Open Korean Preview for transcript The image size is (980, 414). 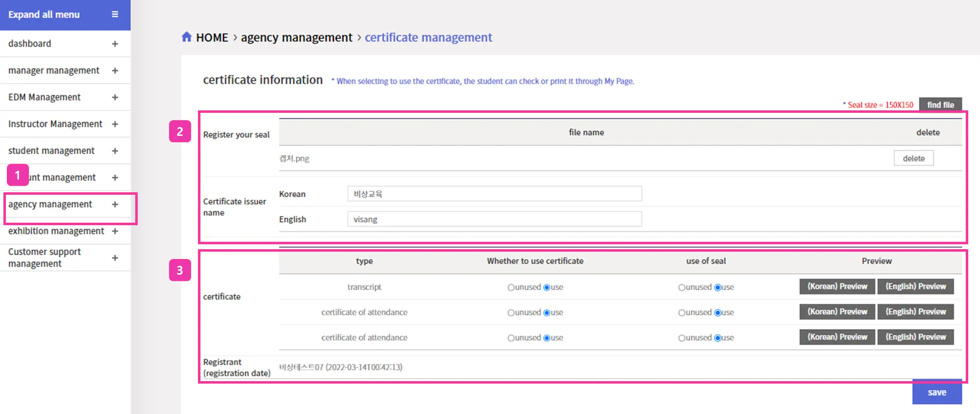tap(837, 286)
